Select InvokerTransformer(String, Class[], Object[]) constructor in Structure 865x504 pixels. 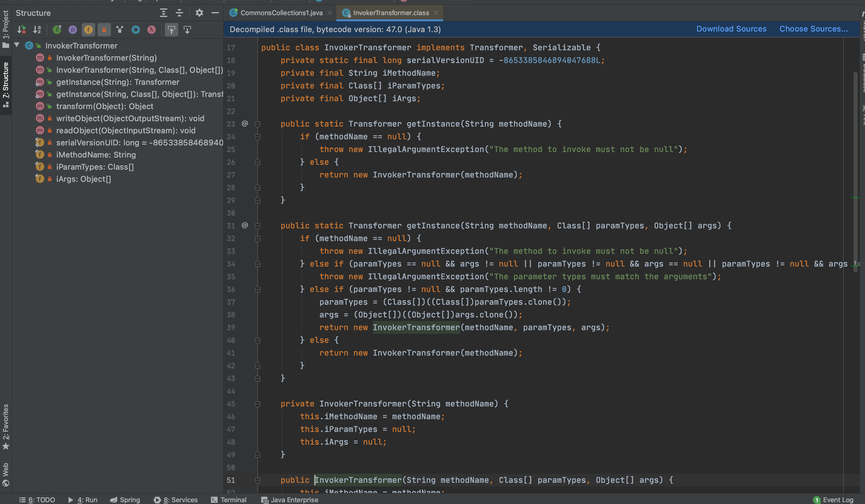point(139,70)
